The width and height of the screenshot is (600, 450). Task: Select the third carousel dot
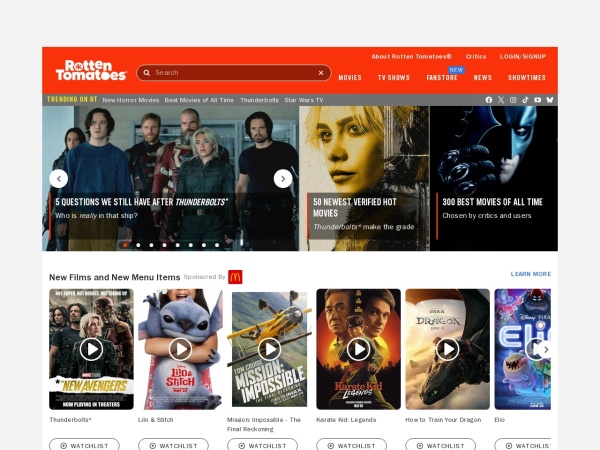(x=152, y=245)
